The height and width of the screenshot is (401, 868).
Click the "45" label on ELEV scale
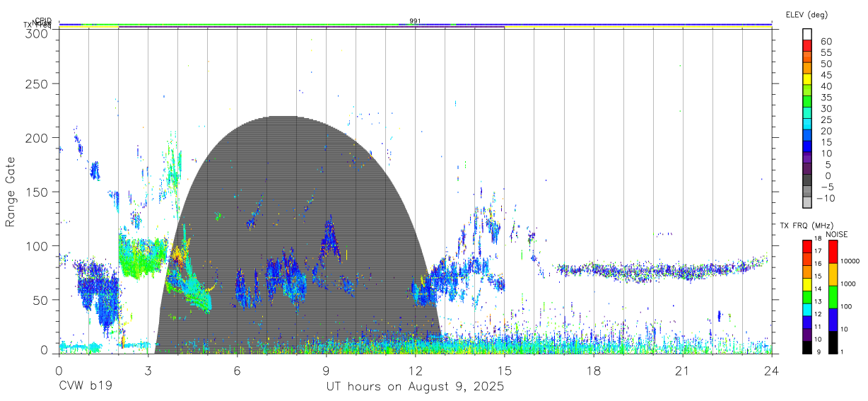(827, 75)
